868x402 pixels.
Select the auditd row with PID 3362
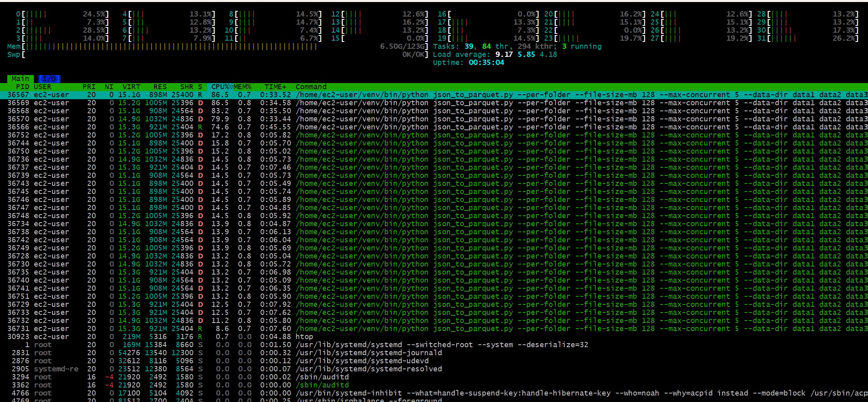coord(434,385)
